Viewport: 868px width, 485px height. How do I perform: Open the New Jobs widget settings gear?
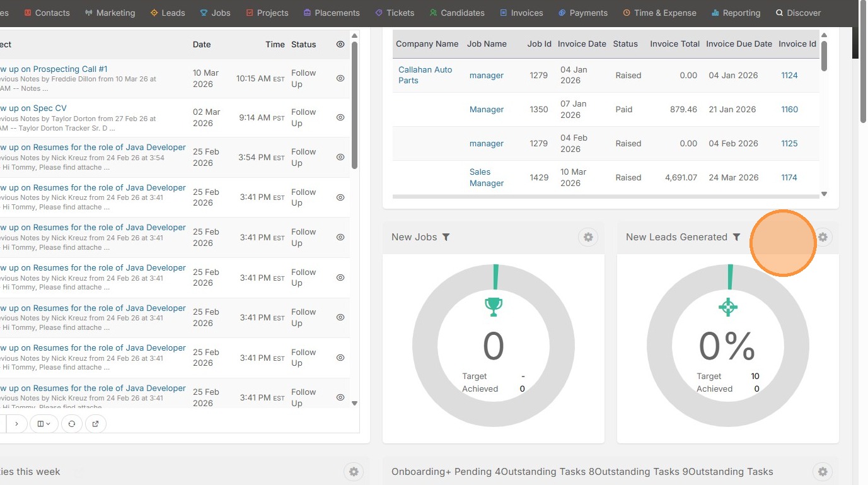coord(588,237)
